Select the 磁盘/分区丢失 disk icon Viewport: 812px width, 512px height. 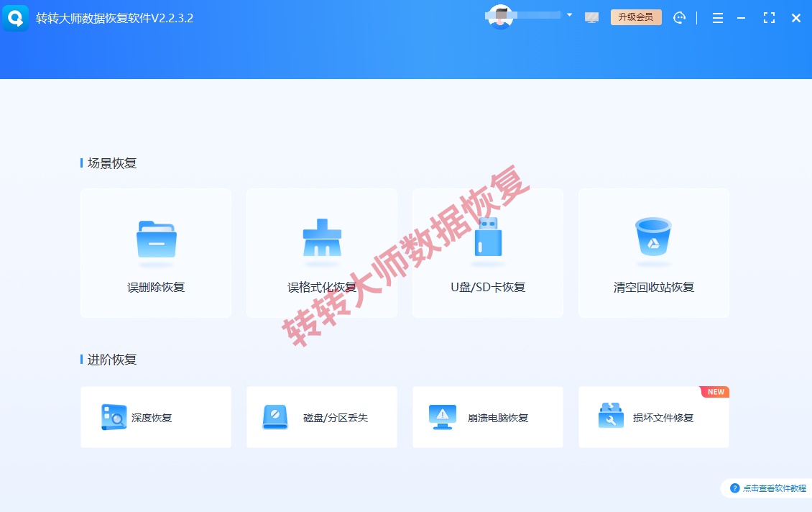(275, 417)
